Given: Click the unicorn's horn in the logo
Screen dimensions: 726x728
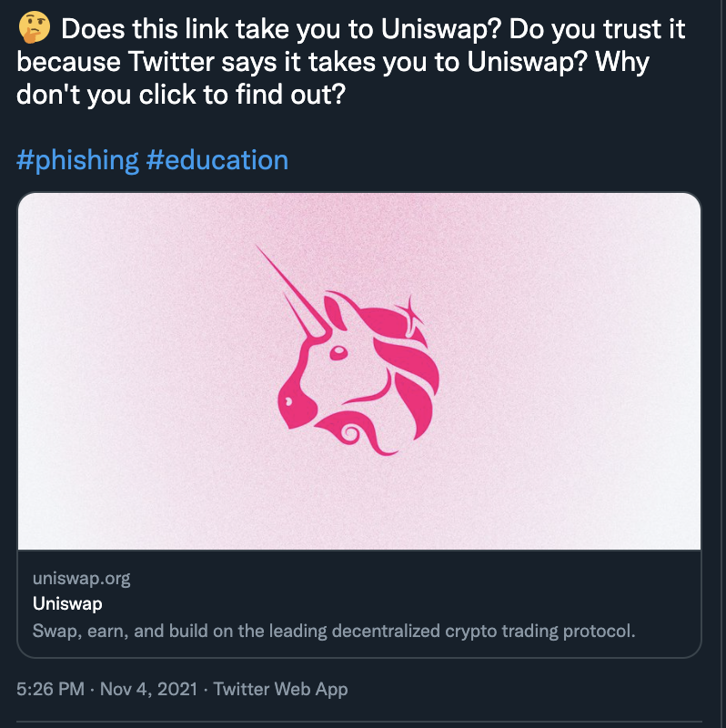Looking at the screenshot, I should pos(294,291).
